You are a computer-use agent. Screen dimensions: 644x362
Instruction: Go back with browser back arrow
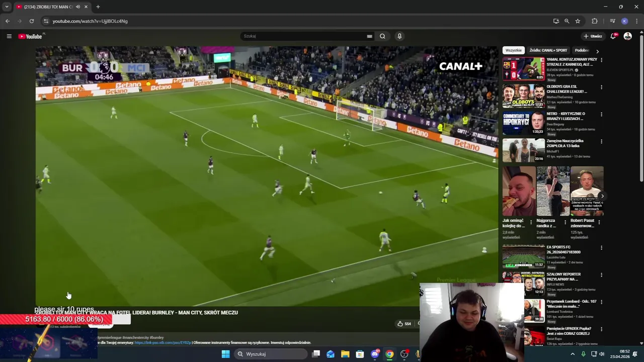(8, 21)
